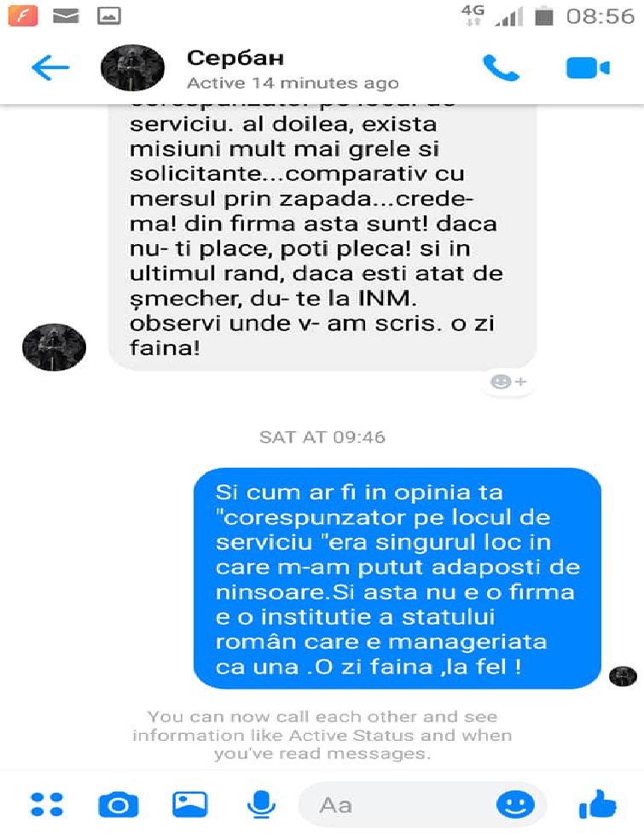Open the image notification in status bar
The image size is (644, 839).
click(109, 16)
